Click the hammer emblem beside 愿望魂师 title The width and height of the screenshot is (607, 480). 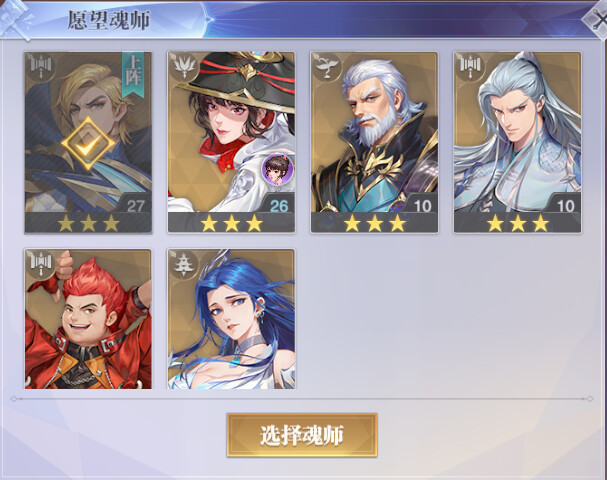[15, 19]
